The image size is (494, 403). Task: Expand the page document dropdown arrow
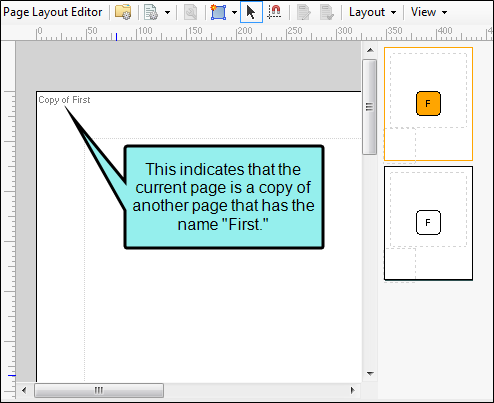[x=167, y=13]
